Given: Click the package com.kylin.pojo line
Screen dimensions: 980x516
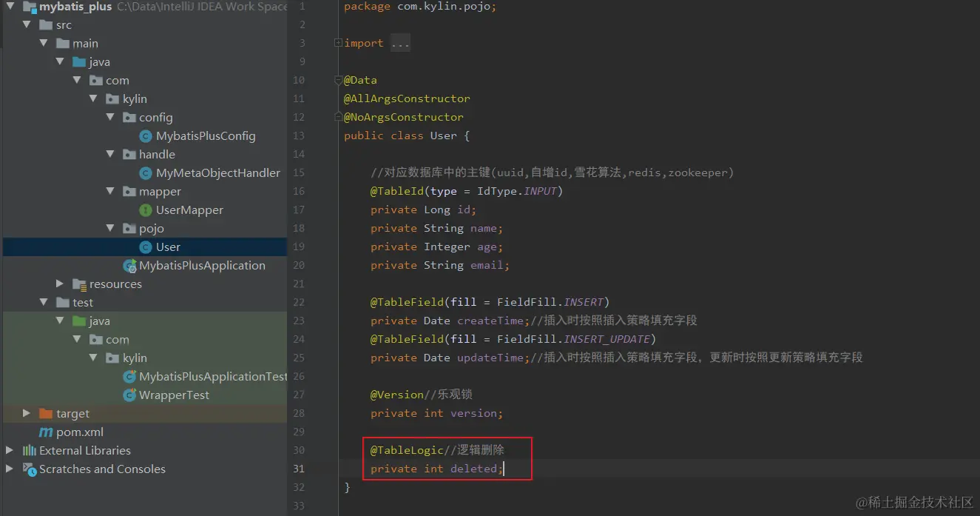Looking at the screenshot, I should (420, 6).
